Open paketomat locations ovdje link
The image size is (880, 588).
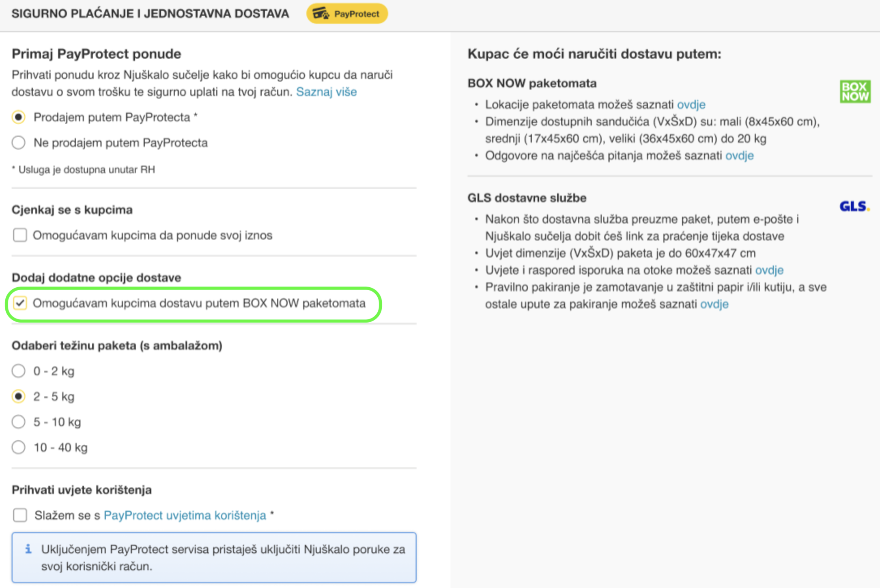click(x=691, y=105)
